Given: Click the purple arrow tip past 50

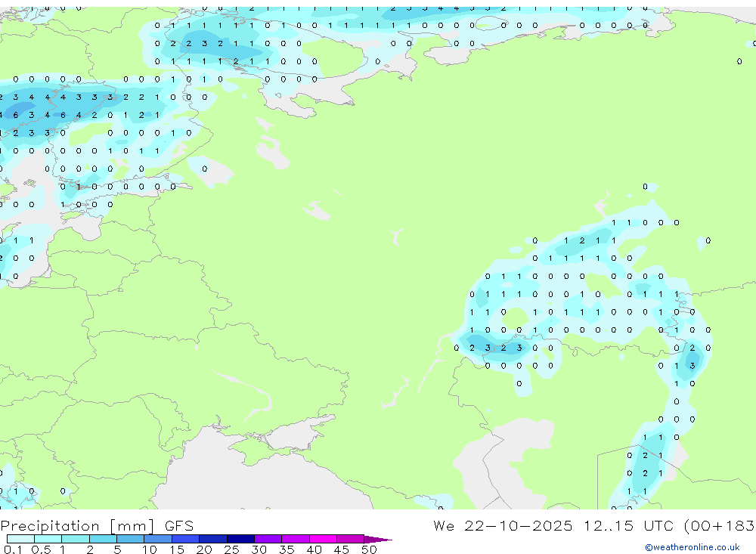Looking at the screenshot, I should 378,540.
